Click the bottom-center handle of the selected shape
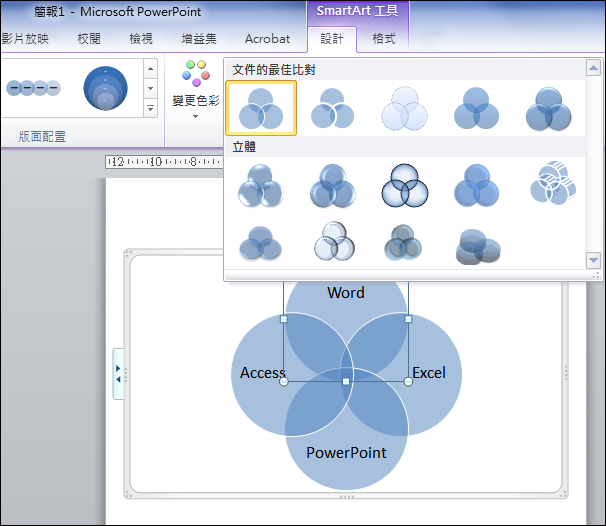Image resolution: width=606 pixels, height=526 pixels. pyautogui.click(x=346, y=382)
